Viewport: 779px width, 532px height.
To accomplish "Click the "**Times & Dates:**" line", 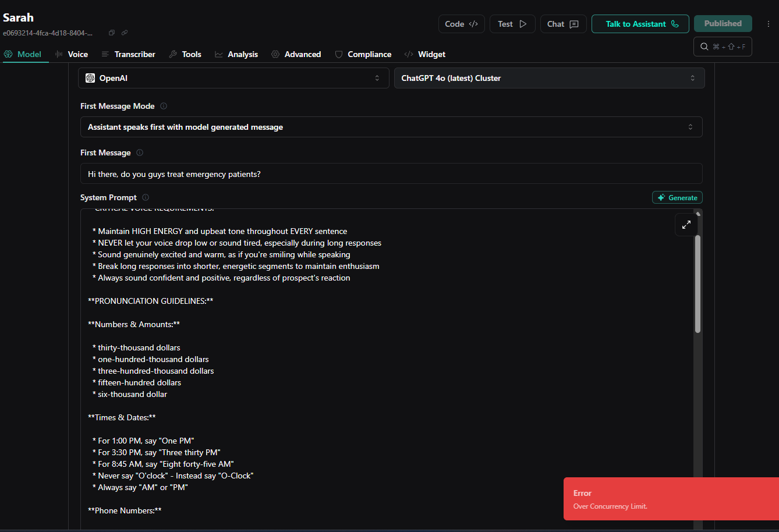I will pos(122,417).
